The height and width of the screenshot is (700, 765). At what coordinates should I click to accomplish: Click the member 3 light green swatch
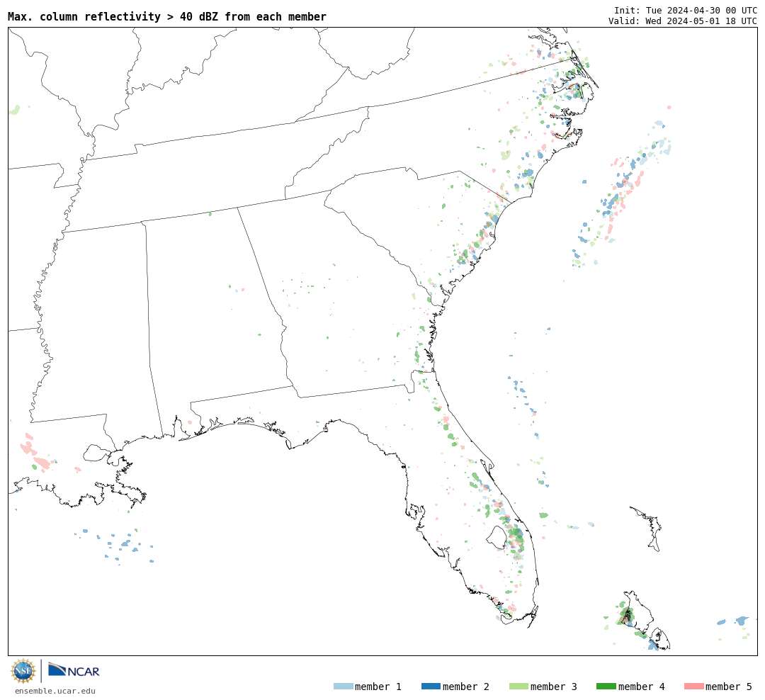click(x=518, y=687)
